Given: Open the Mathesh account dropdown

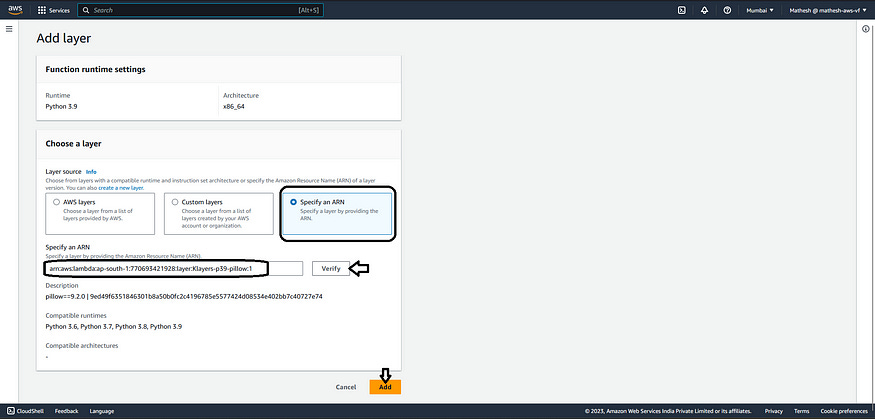Looking at the screenshot, I should (x=828, y=10).
